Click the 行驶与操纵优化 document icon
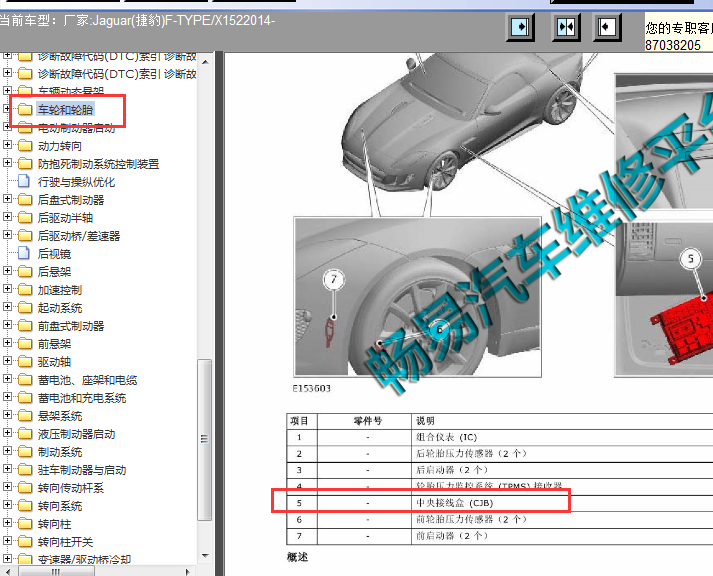 (24, 182)
